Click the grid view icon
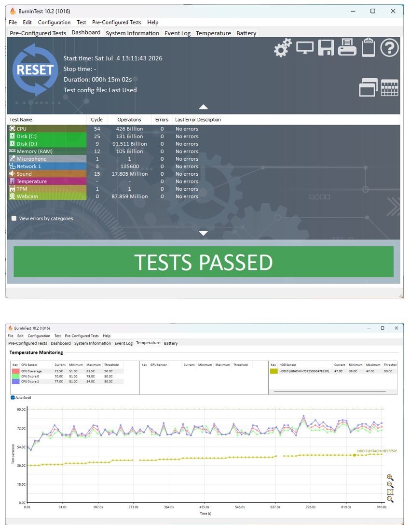 tap(390, 88)
